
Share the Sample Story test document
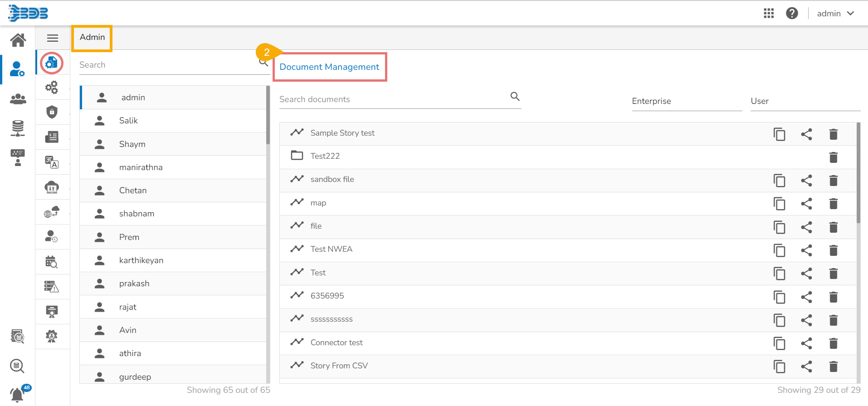(806, 134)
